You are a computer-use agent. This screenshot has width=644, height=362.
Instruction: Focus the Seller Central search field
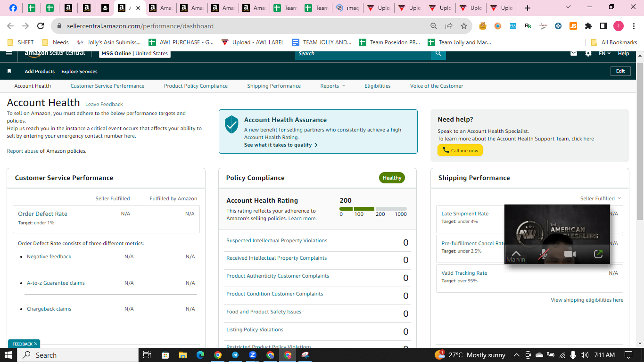[363, 54]
